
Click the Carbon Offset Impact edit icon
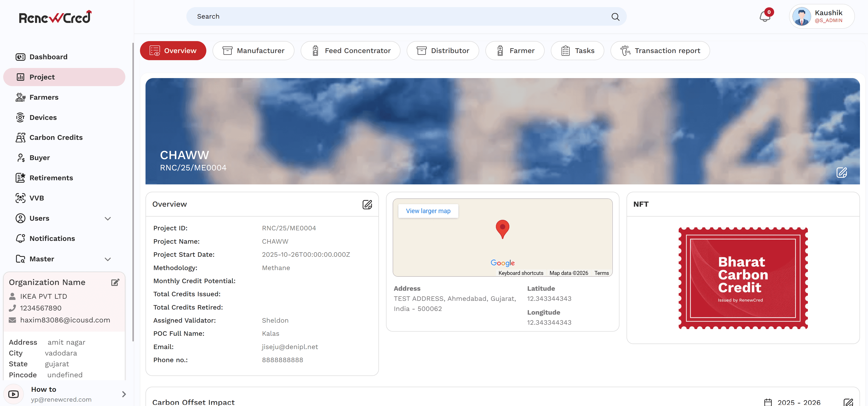(848, 402)
